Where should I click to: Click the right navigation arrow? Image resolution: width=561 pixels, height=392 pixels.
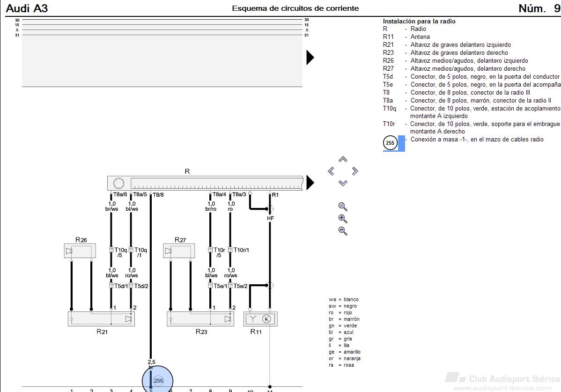pos(355,171)
